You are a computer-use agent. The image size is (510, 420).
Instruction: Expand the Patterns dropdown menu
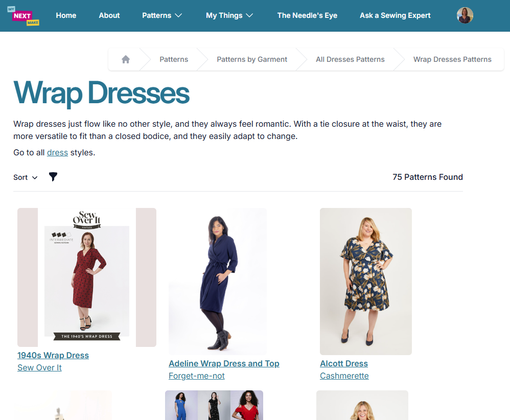pos(161,15)
